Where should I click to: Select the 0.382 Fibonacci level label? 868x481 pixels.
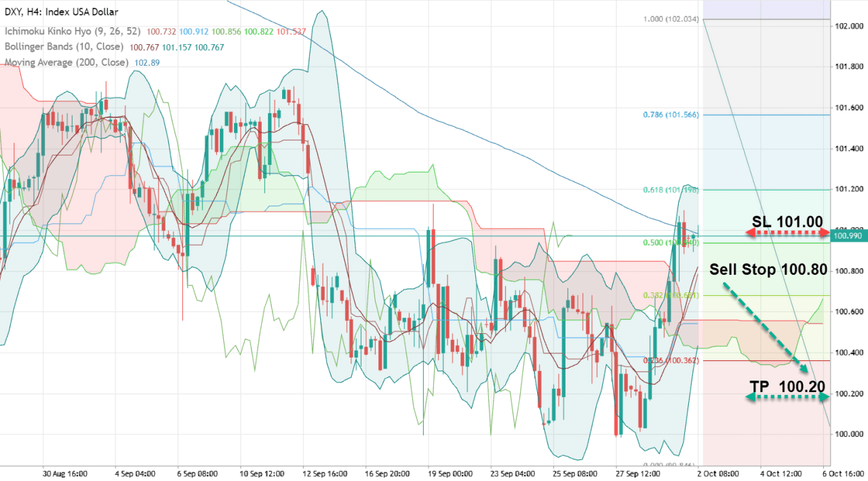pyautogui.click(x=670, y=296)
